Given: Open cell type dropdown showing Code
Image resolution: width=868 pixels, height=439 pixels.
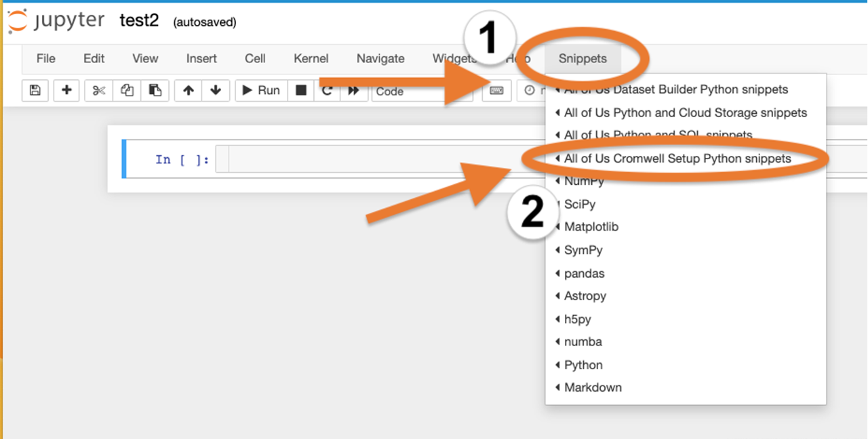Looking at the screenshot, I should (x=422, y=91).
